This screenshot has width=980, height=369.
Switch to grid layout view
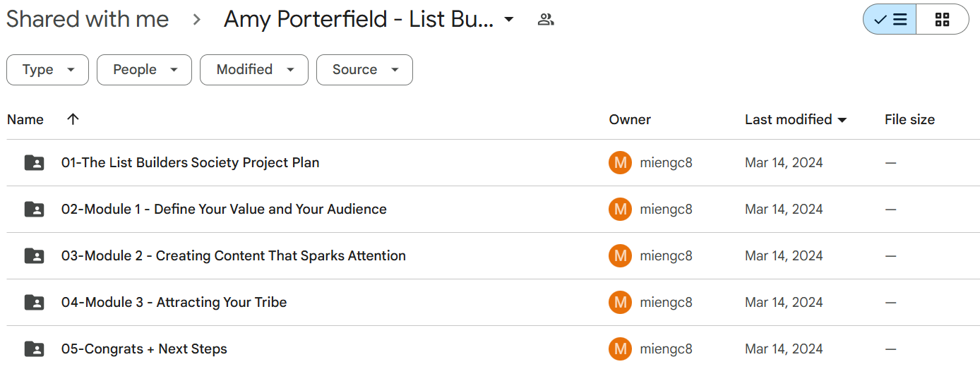(943, 19)
